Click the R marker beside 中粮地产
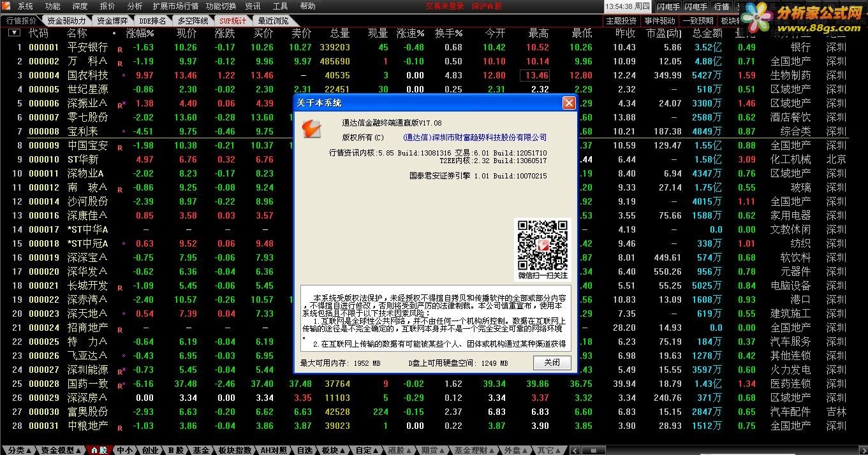Viewport: 868px width, 455px height. point(120,427)
